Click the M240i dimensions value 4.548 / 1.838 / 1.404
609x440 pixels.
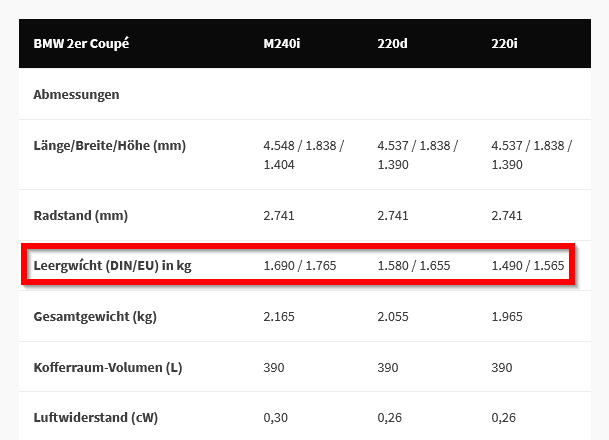pyautogui.click(x=303, y=154)
